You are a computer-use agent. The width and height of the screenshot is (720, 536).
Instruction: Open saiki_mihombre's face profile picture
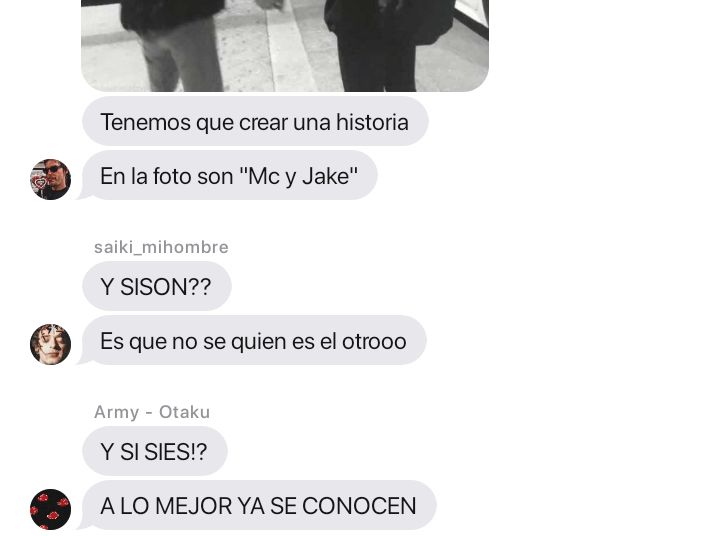51,344
